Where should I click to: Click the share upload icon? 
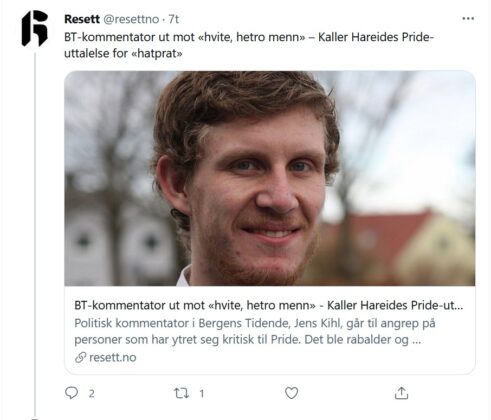401,393
